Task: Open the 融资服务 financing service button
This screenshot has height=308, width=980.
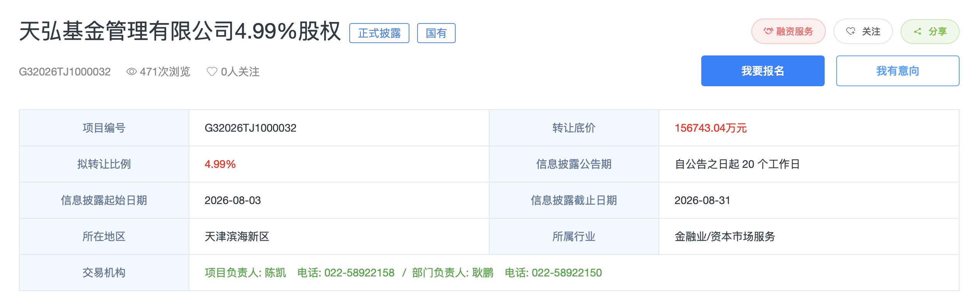Action: point(788,31)
